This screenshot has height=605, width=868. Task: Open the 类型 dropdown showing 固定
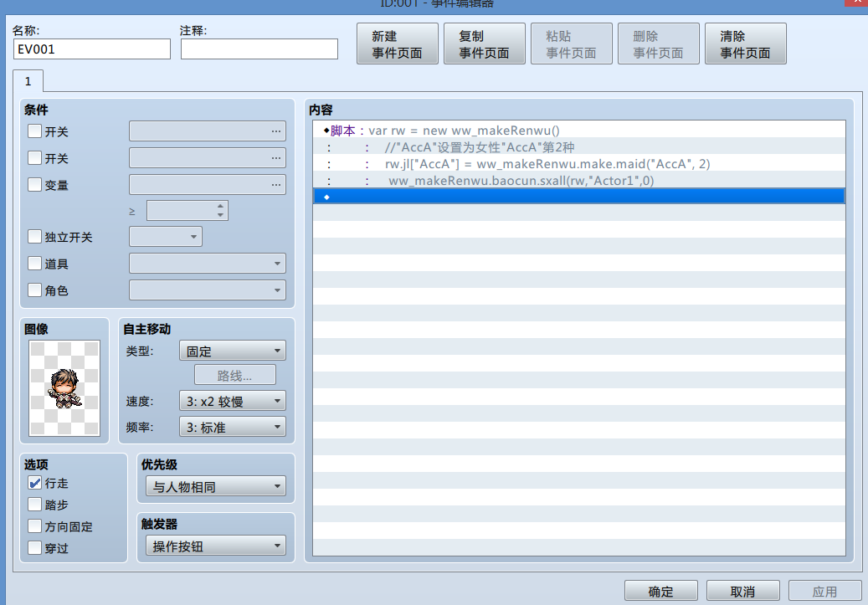233,351
